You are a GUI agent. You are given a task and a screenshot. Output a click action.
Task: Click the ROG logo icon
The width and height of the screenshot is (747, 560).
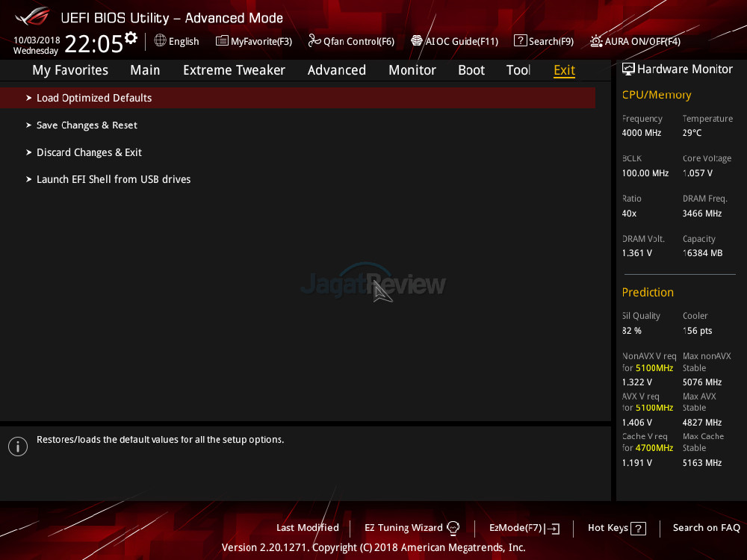point(32,16)
